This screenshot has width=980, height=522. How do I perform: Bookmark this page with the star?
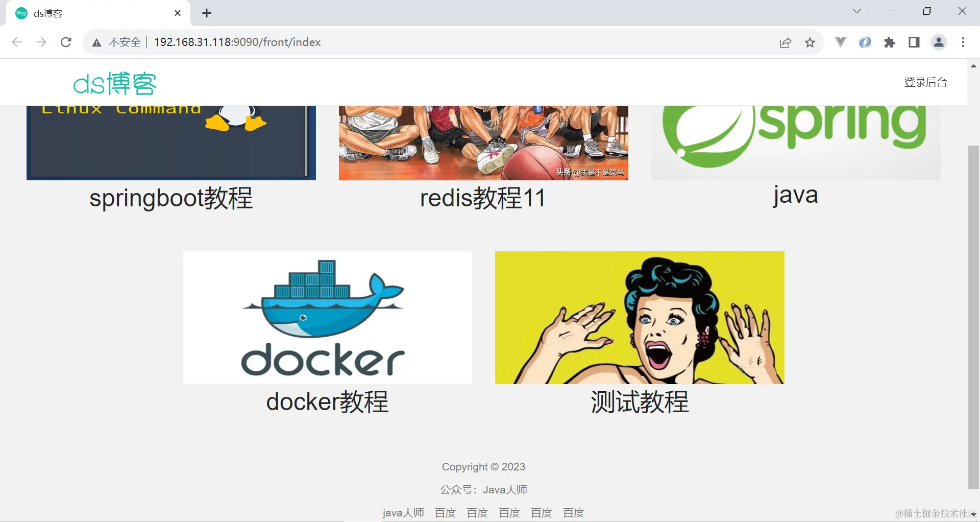tap(810, 42)
